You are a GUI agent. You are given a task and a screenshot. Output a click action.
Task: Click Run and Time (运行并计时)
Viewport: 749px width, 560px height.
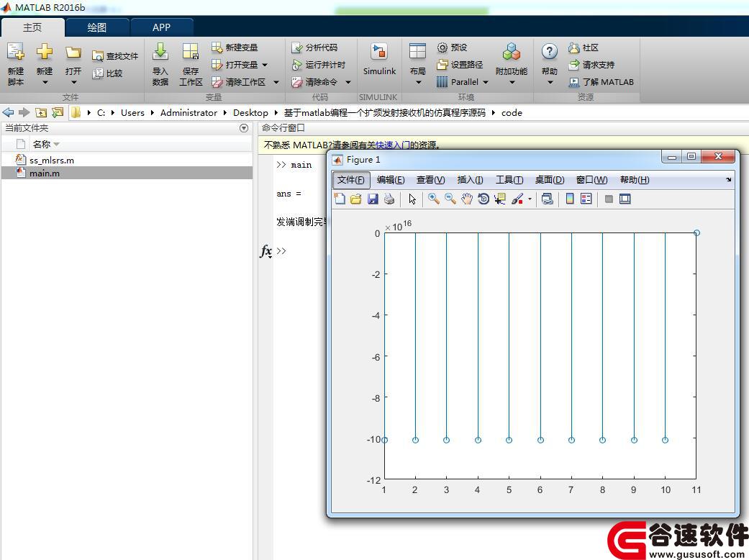[x=318, y=65]
